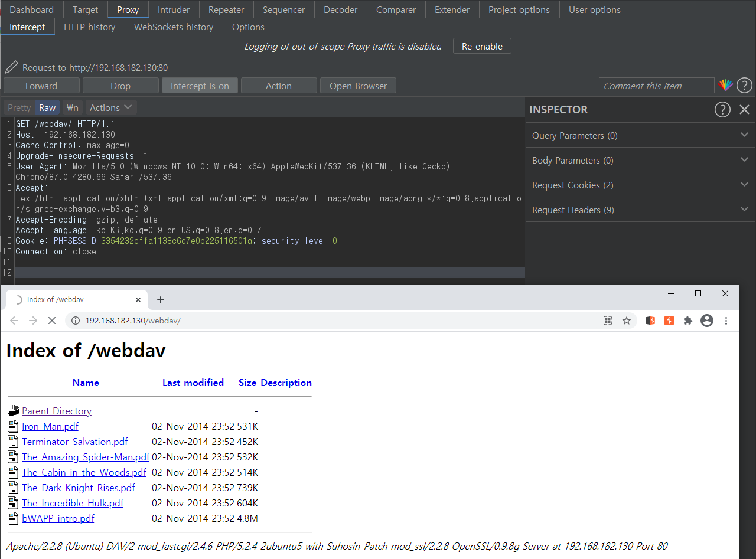Click the Parent Directory back-arrow icon
The width and height of the screenshot is (756, 559).
click(x=14, y=411)
